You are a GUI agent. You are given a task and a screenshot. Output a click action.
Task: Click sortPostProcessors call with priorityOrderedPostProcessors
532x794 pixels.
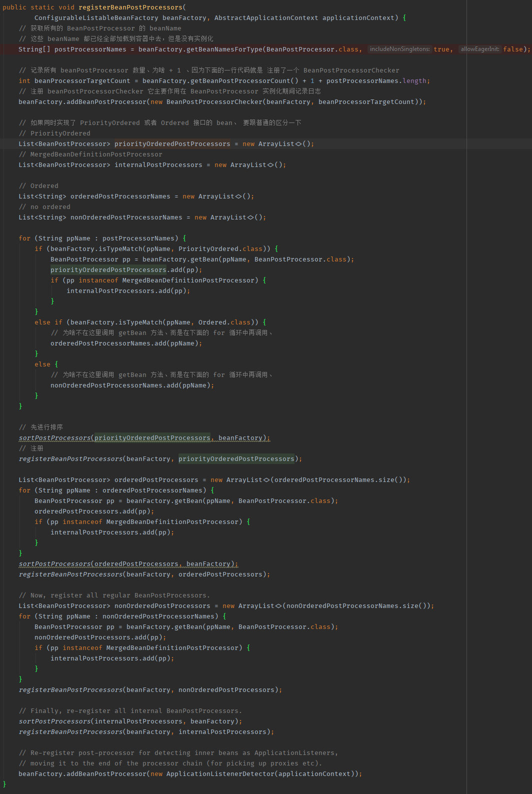144,437
